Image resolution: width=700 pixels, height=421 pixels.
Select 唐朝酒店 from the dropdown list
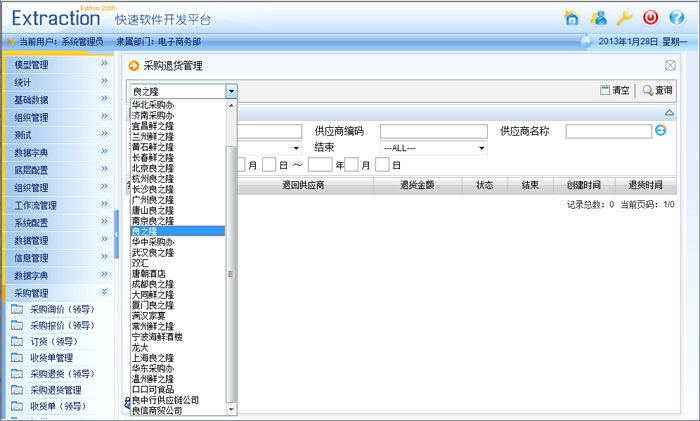coord(149,273)
